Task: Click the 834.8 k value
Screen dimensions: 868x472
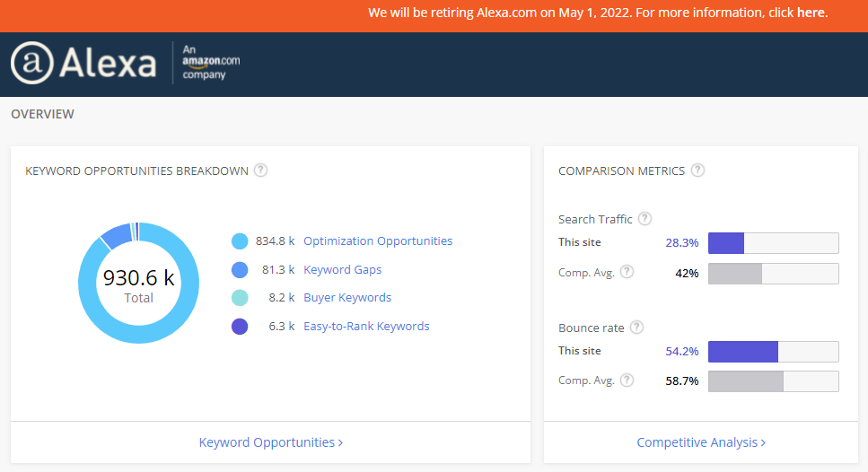Action: click(x=275, y=241)
